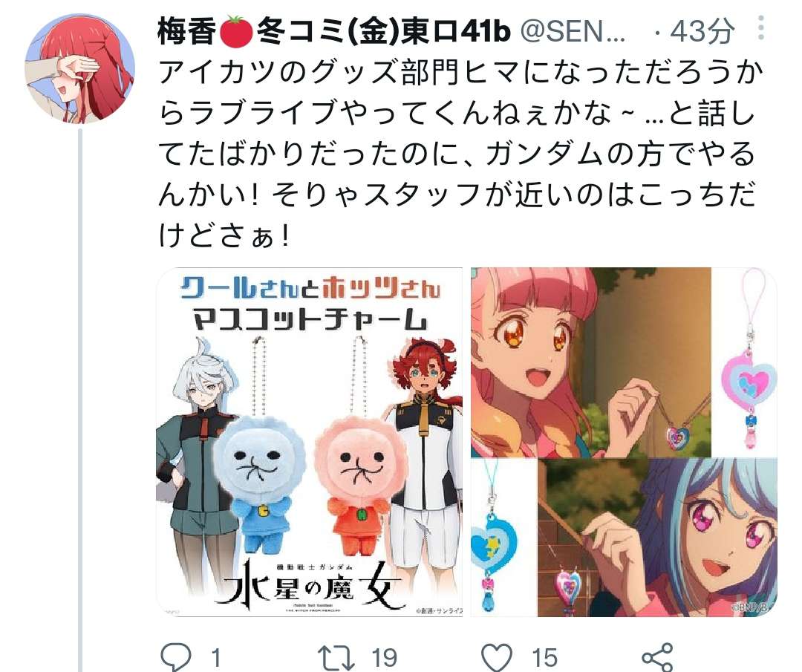
Task: Like the tweet with the heart icon
Action: coord(496,656)
